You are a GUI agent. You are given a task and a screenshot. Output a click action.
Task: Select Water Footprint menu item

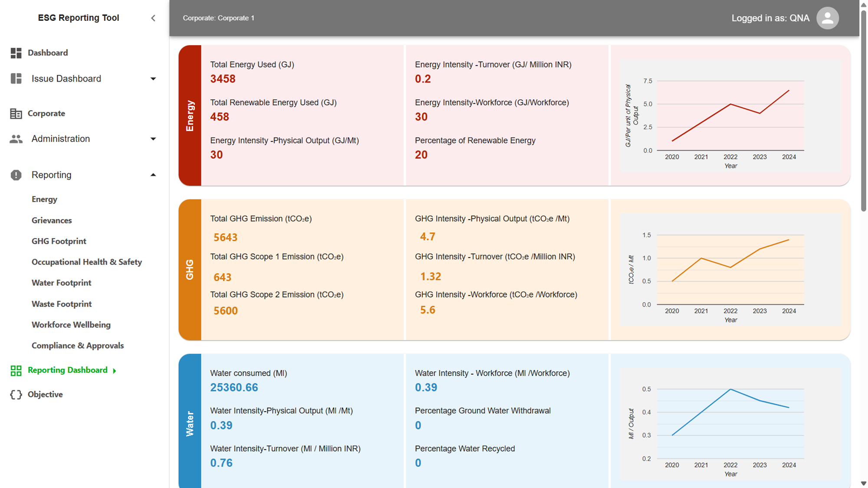[61, 283]
